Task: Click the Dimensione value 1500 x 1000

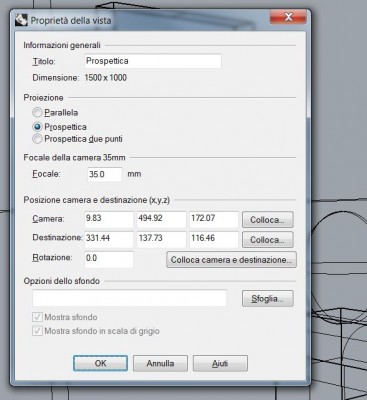Action: tap(106, 78)
